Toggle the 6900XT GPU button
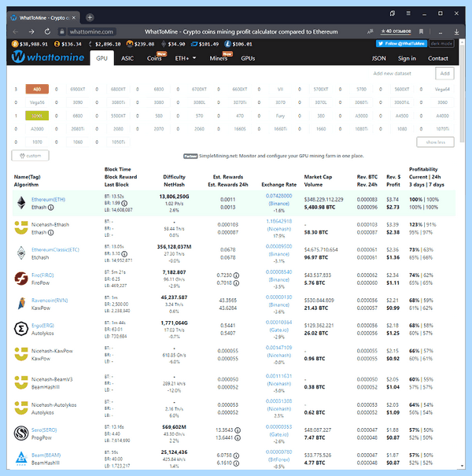The image size is (472, 476). click(78, 89)
